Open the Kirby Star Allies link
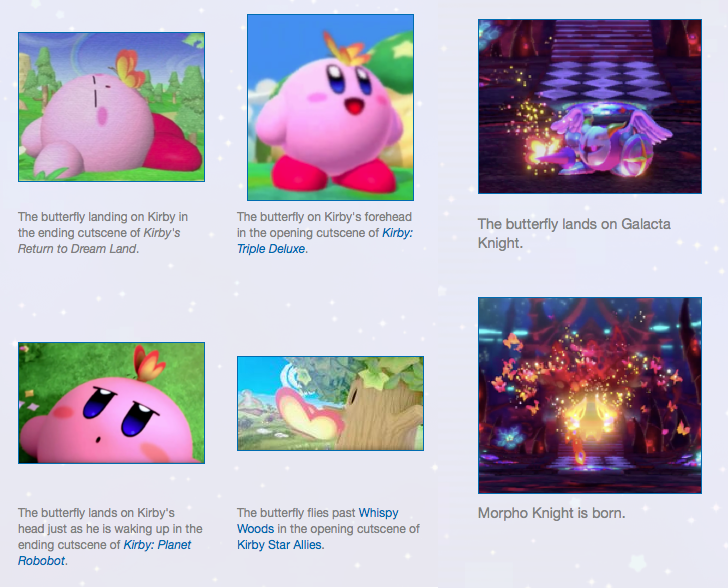 coord(279,544)
